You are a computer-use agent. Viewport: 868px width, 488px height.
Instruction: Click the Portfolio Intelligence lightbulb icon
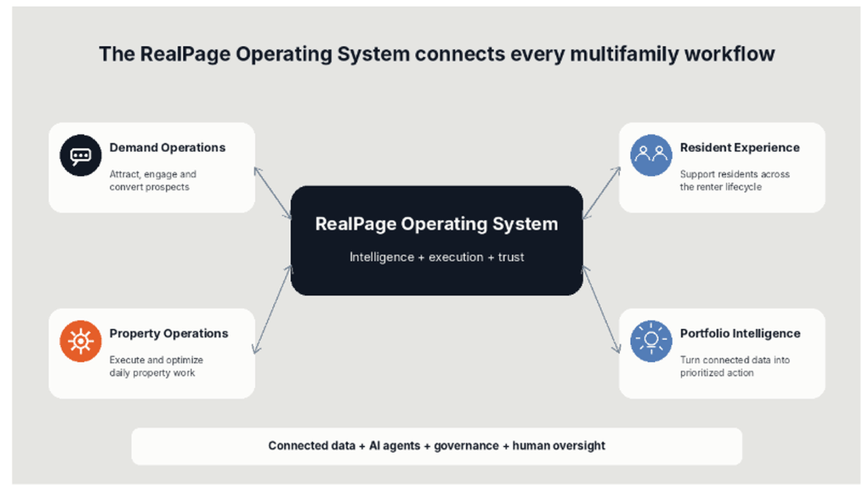click(x=651, y=341)
